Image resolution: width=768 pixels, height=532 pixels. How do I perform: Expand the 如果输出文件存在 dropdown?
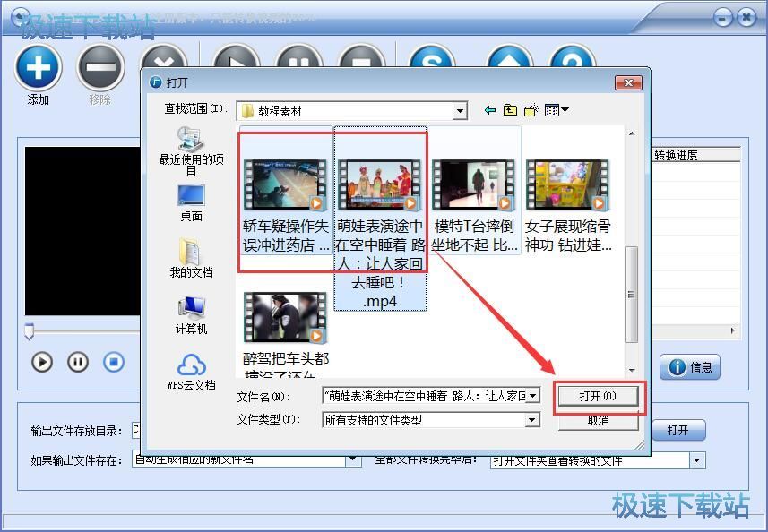click(352, 460)
